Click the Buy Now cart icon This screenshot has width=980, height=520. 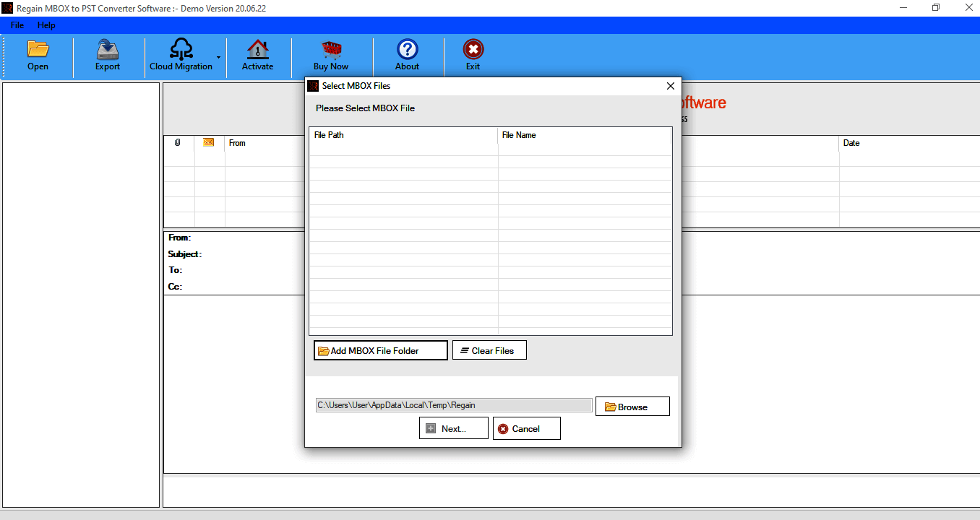click(331, 49)
